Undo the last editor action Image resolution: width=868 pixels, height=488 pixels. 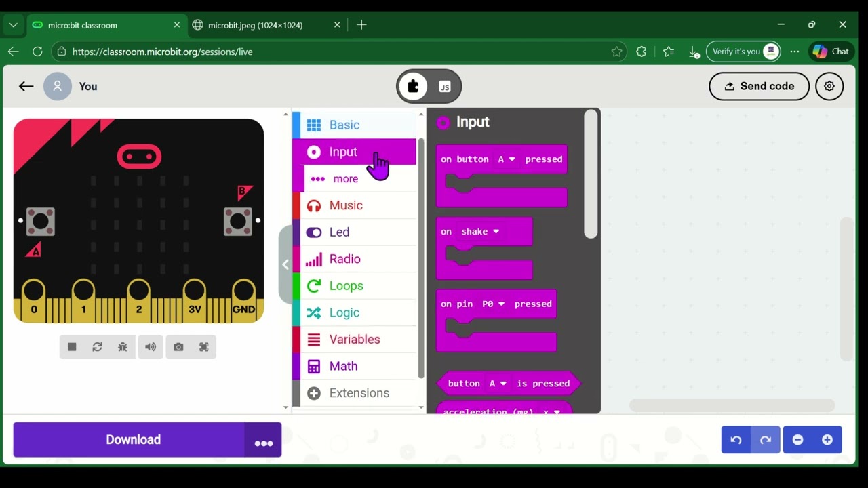pyautogui.click(x=736, y=440)
